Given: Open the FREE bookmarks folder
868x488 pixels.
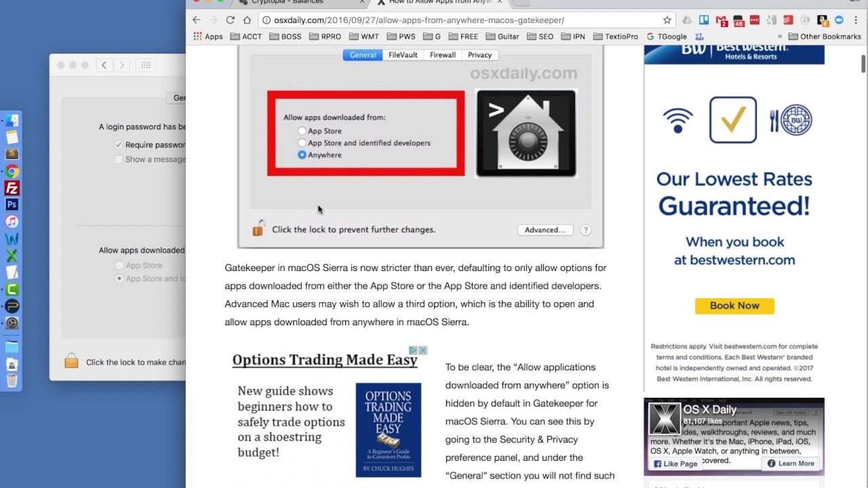Looking at the screenshot, I should [463, 37].
